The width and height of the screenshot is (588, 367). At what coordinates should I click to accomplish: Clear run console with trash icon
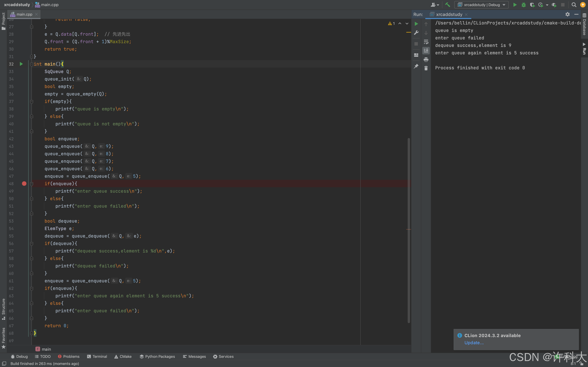pos(426,68)
